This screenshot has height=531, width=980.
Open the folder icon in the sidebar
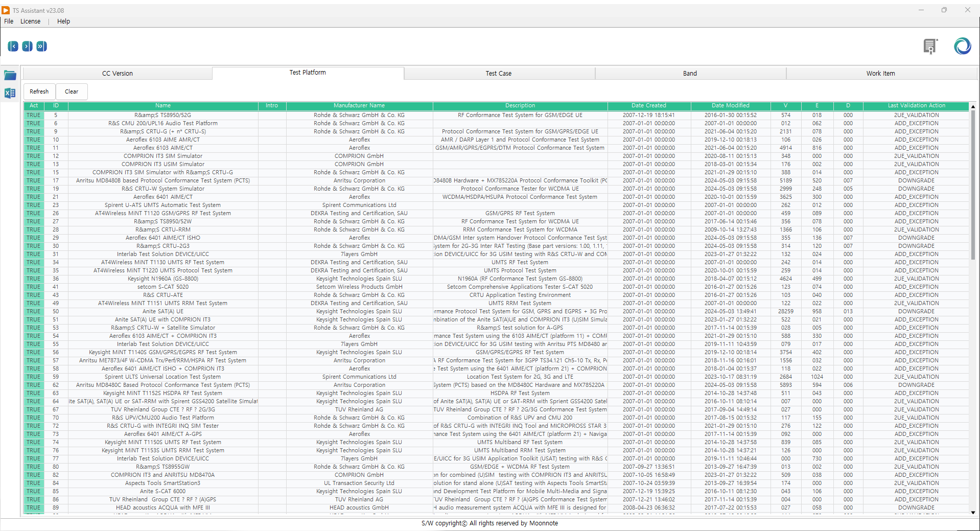point(10,76)
